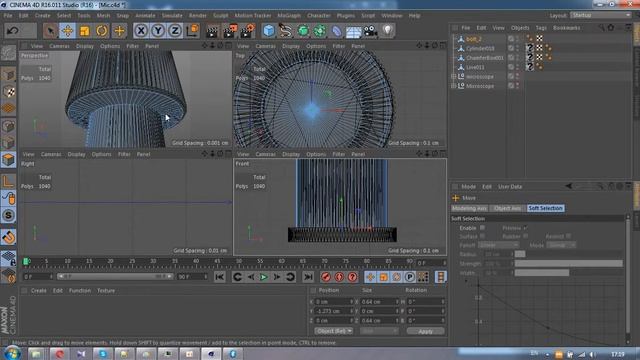Toggle the Enable Snap magnet icon
The width and height of the screenshot is (640, 360).
tap(8, 237)
